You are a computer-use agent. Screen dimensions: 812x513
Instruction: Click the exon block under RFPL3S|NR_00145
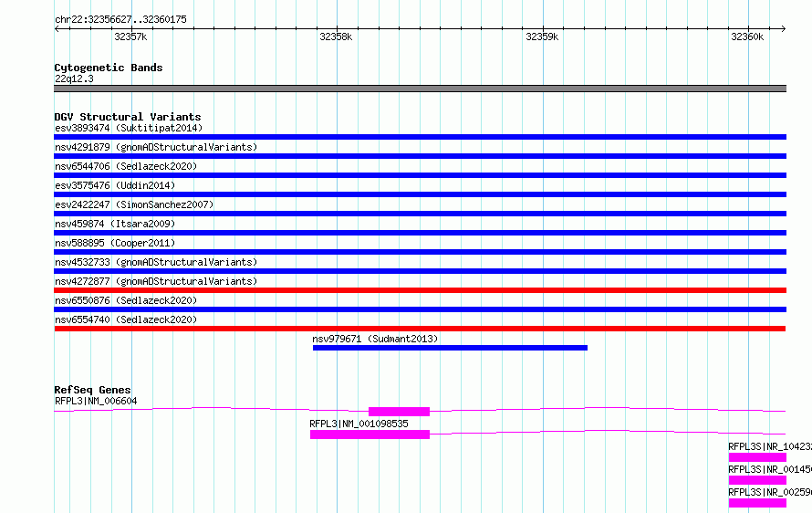pyautogui.click(x=757, y=480)
